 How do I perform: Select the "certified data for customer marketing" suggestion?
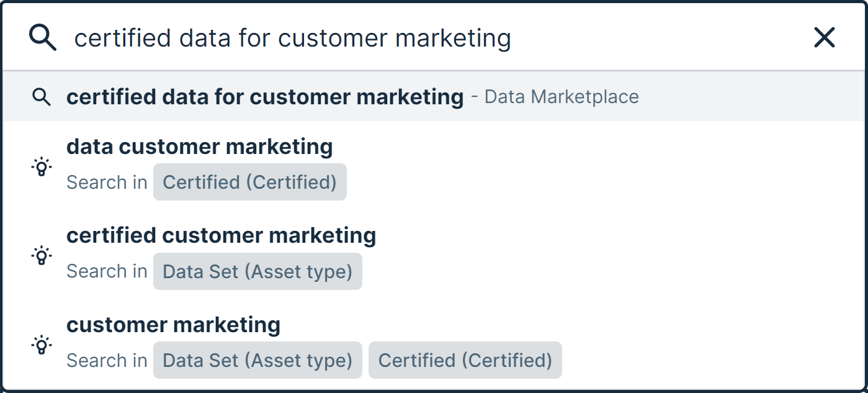(265, 97)
